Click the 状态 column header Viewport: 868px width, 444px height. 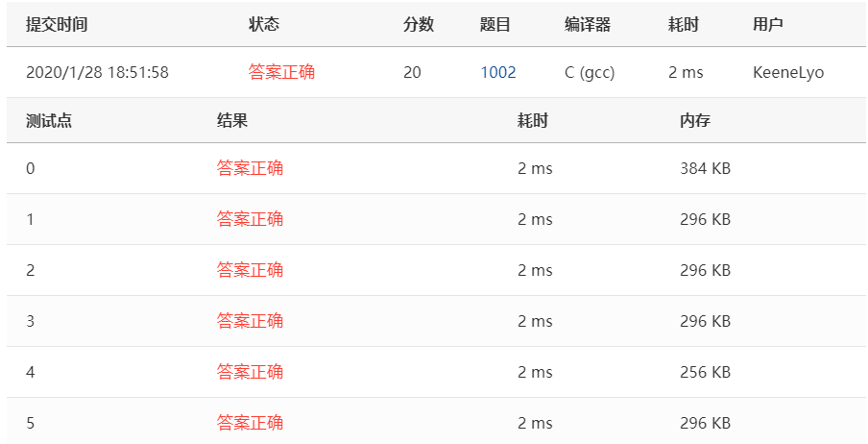pos(264,24)
